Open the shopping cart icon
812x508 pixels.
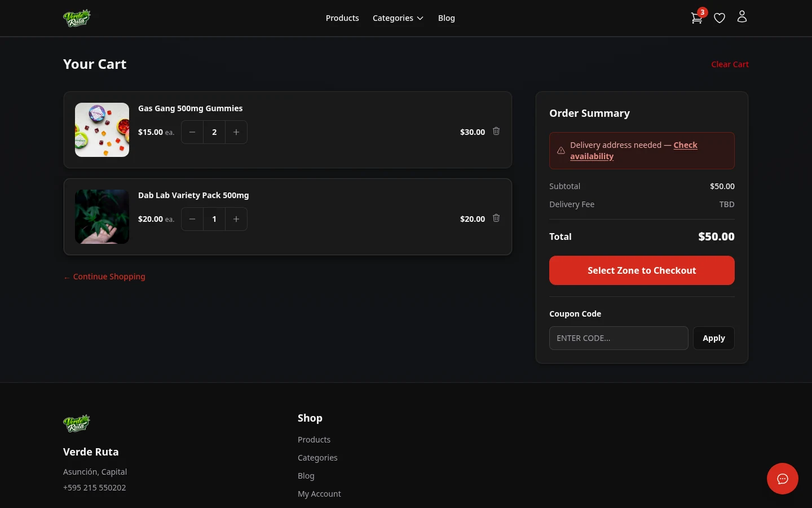(697, 17)
